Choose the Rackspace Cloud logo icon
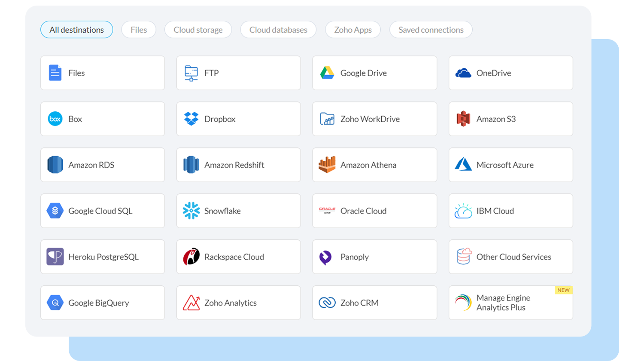The image size is (644, 361). (191, 257)
